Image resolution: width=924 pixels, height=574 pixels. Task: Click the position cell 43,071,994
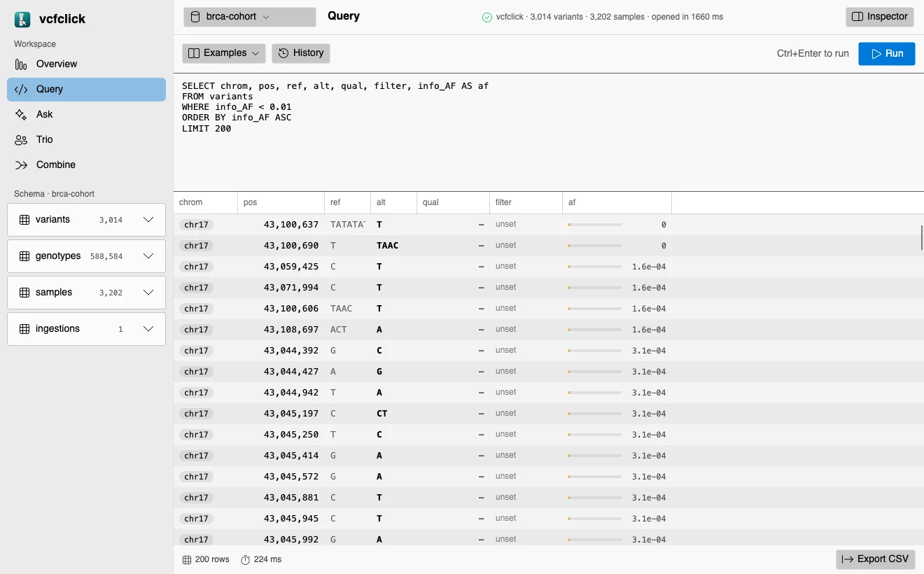point(291,288)
